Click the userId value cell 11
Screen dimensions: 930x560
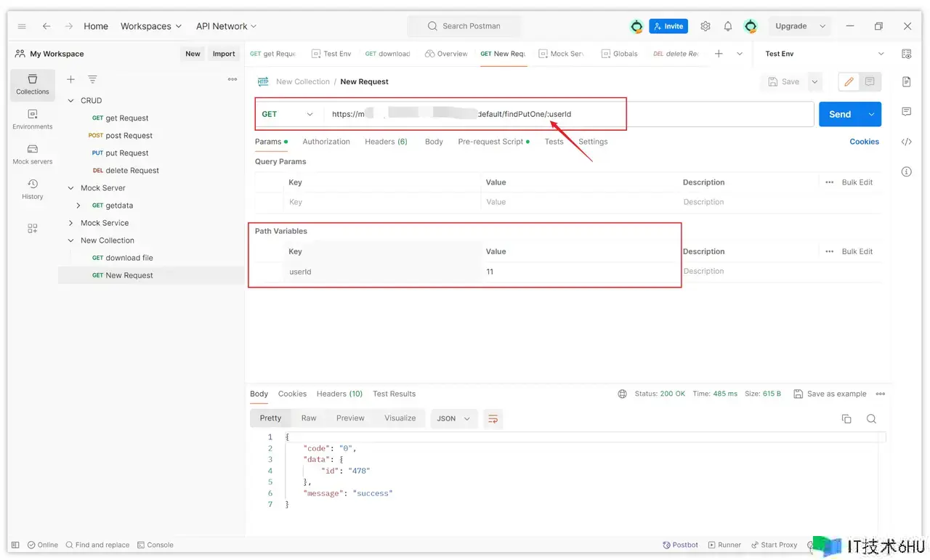(x=580, y=272)
